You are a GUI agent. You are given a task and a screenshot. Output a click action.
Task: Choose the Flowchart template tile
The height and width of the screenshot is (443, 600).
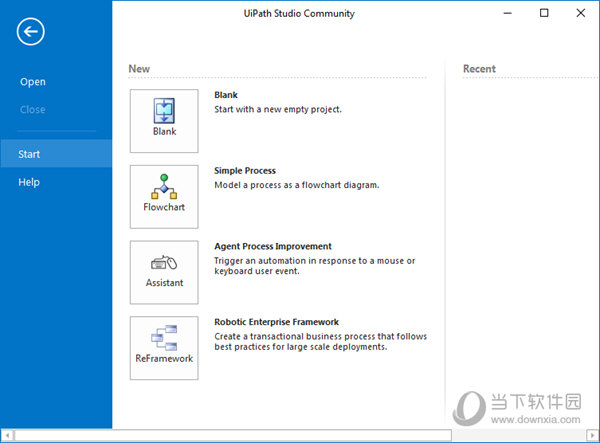click(164, 197)
